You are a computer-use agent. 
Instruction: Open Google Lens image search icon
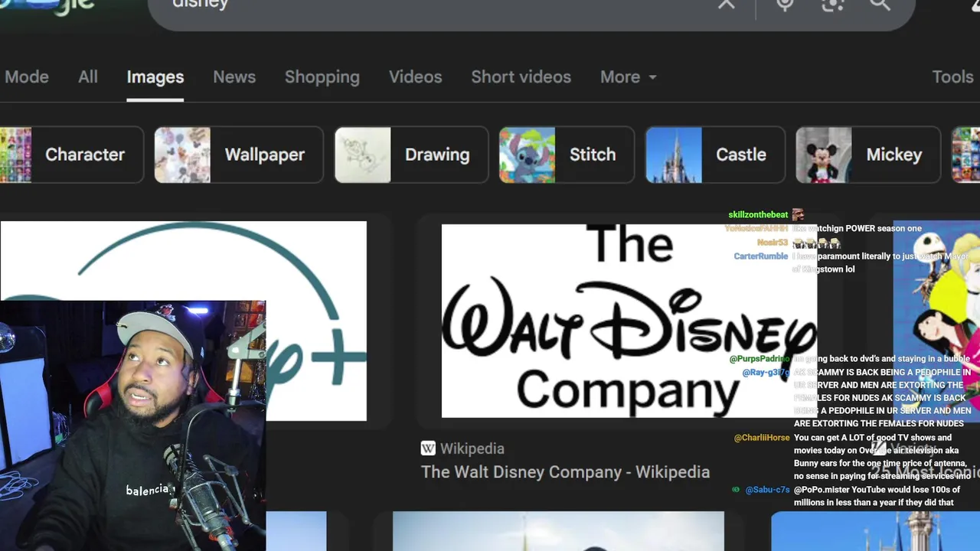(832, 5)
